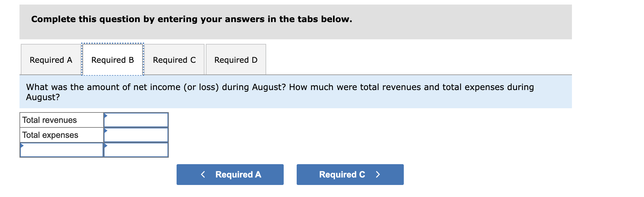Select the Required B tab
644x197 pixels.
point(112,60)
